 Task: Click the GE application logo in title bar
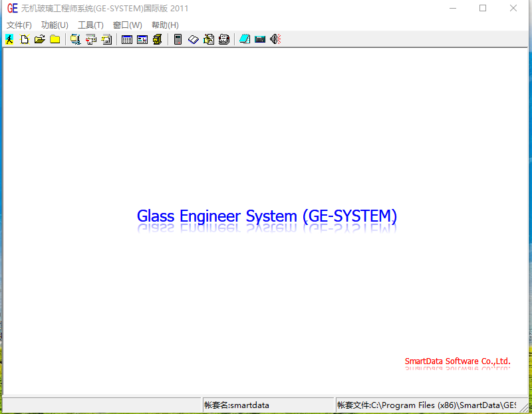pos(13,8)
